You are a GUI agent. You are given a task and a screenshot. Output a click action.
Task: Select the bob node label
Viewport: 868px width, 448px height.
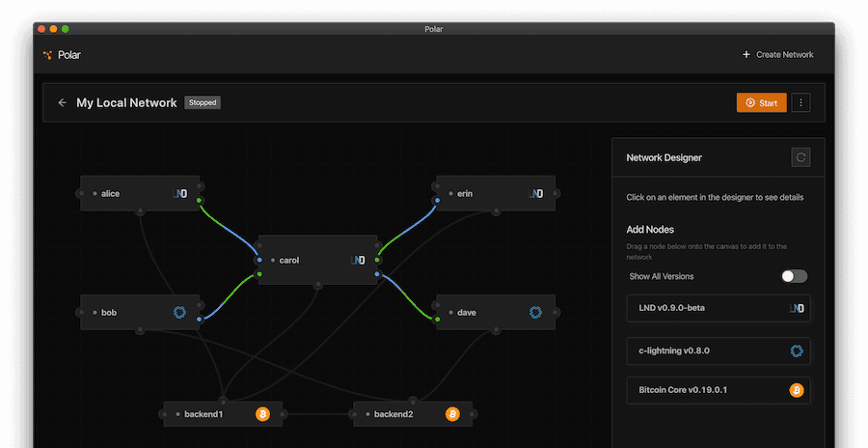click(x=109, y=312)
